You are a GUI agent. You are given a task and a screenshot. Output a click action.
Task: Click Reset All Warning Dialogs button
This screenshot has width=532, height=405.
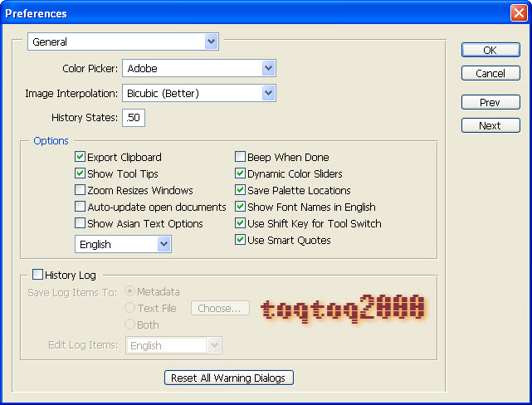228,378
